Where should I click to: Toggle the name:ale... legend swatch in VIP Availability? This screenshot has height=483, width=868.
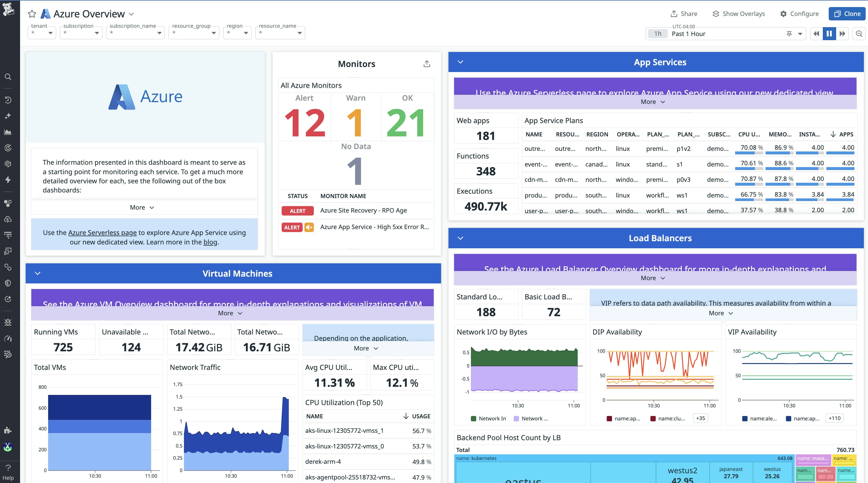(745, 419)
